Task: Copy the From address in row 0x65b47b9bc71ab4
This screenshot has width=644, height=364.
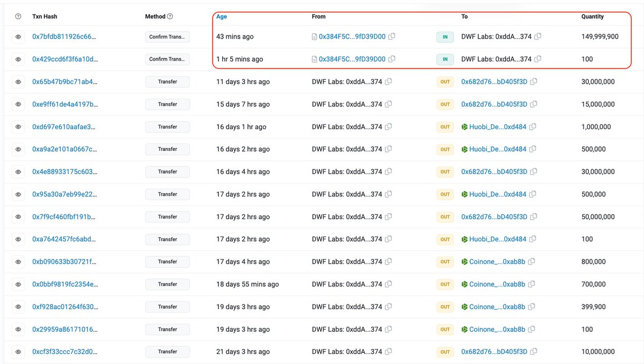Action: 389,81
